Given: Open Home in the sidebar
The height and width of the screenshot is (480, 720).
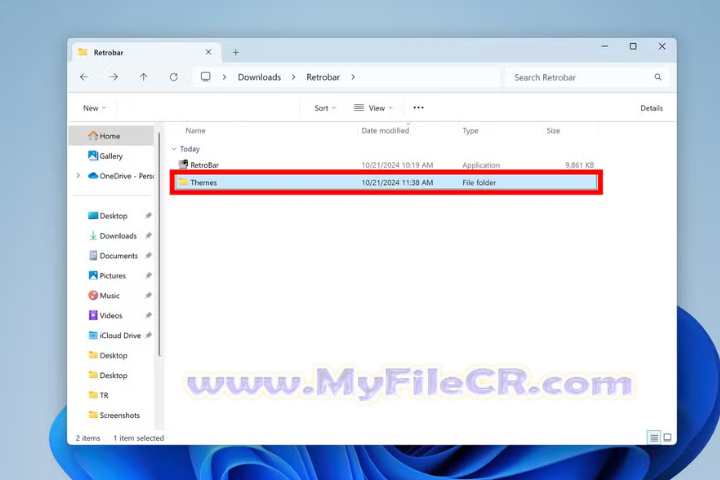Looking at the screenshot, I should point(111,136).
